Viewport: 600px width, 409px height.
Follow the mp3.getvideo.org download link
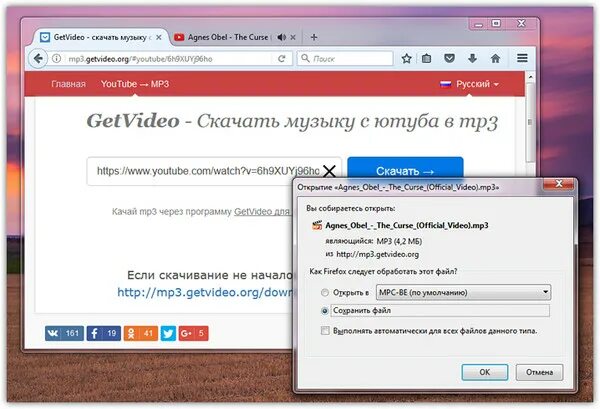[x=205, y=292]
